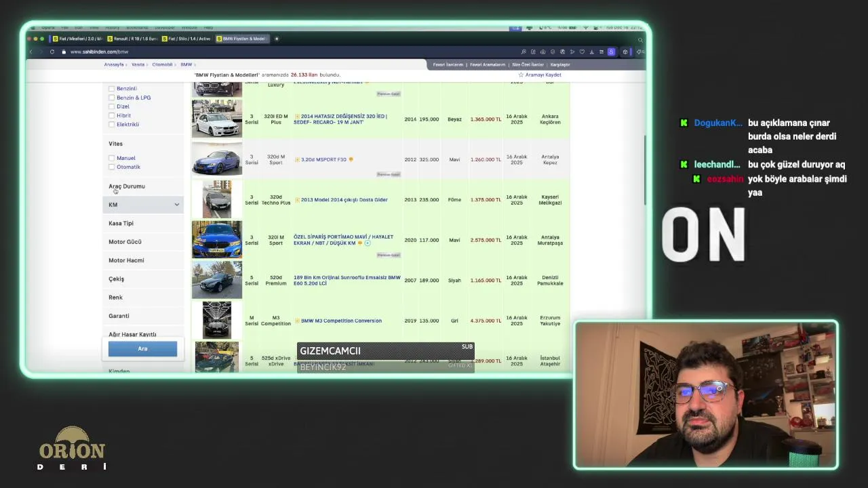This screenshot has width=868, height=488.
Task: Click the tab search magnifier in the tab bar
Action: tap(639, 39)
